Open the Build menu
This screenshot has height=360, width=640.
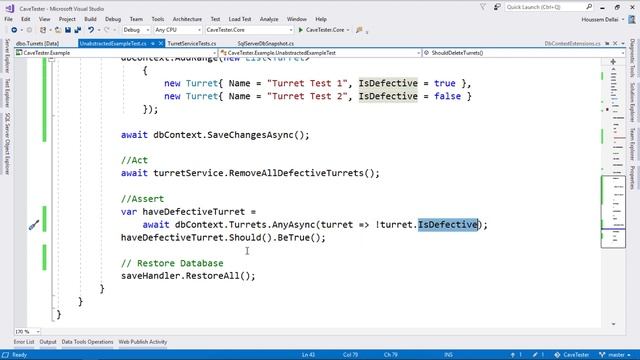pos(90,19)
